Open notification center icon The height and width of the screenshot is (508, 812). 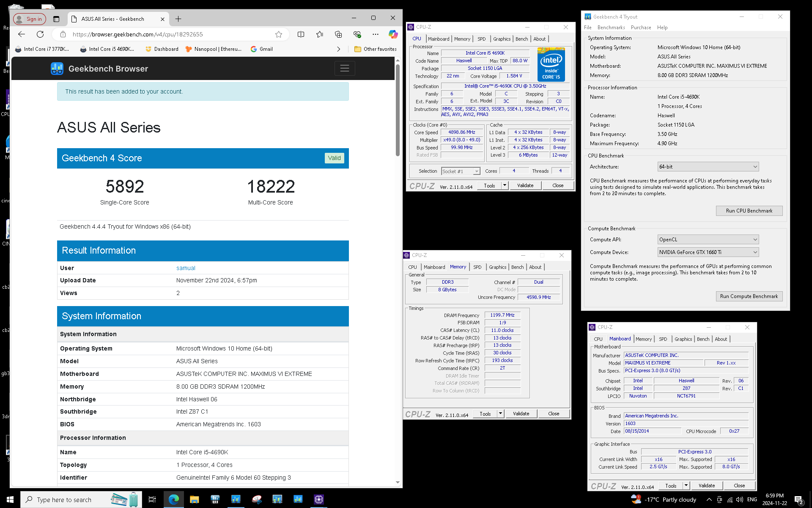click(x=799, y=500)
